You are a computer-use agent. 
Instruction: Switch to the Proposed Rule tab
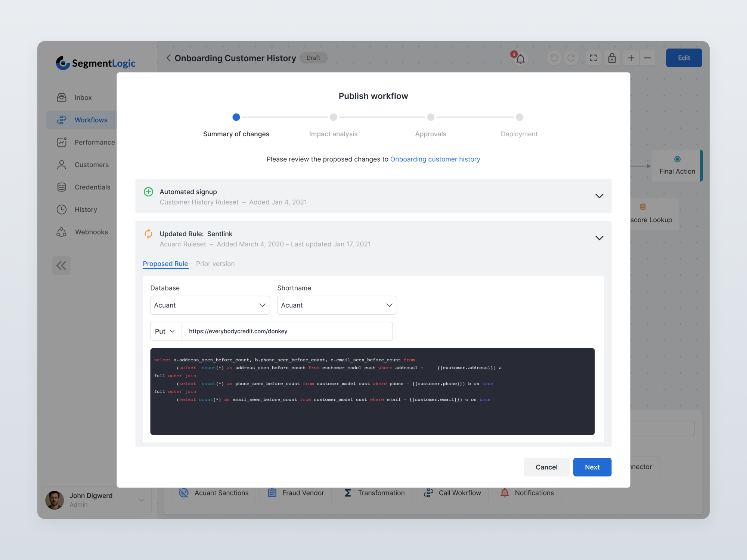click(x=165, y=264)
